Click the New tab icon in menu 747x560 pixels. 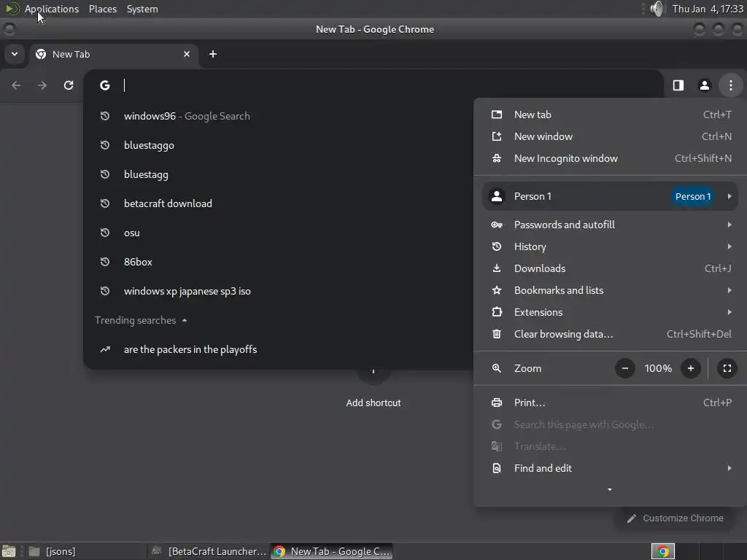496,114
